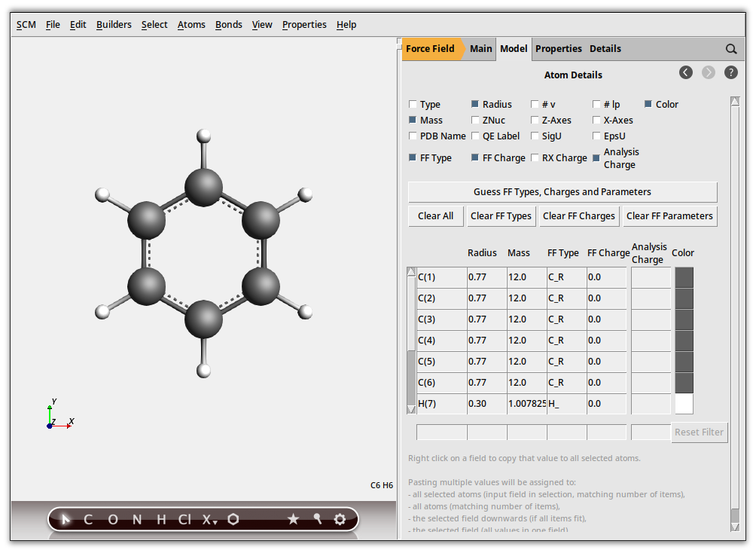The height and width of the screenshot is (553, 756).
Task: Click the color swatch for atom H(7)
Action: [x=683, y=404]
